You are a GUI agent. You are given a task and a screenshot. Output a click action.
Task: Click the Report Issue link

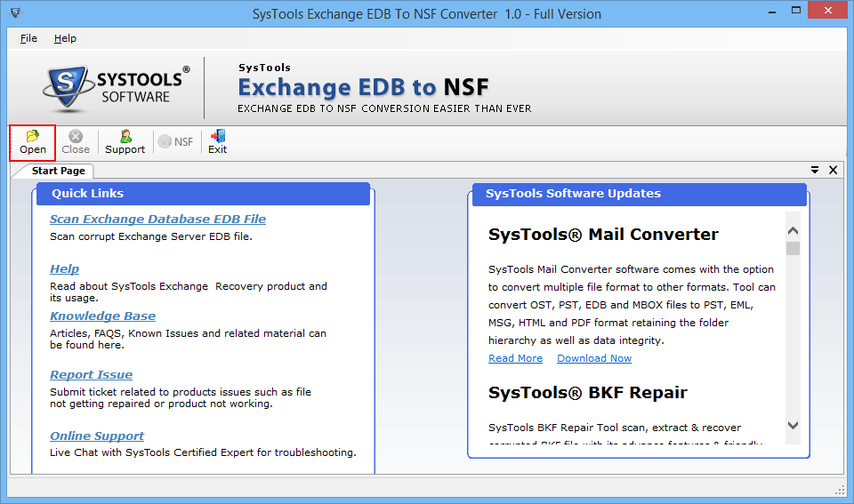tap(91, 374)
